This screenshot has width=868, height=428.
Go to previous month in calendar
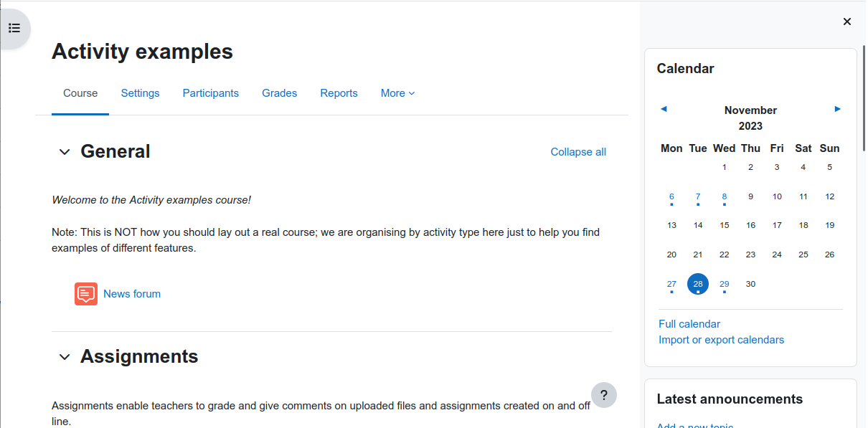(664, 109)
